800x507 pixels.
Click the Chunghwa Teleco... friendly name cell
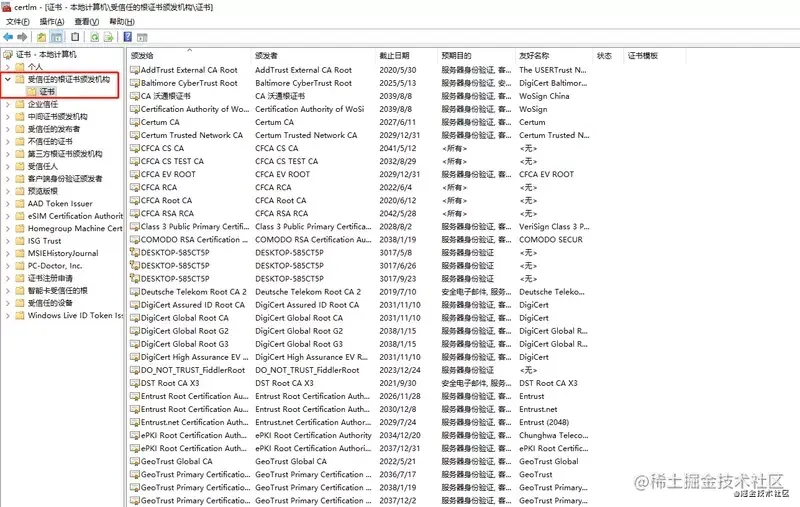(554, 436)
